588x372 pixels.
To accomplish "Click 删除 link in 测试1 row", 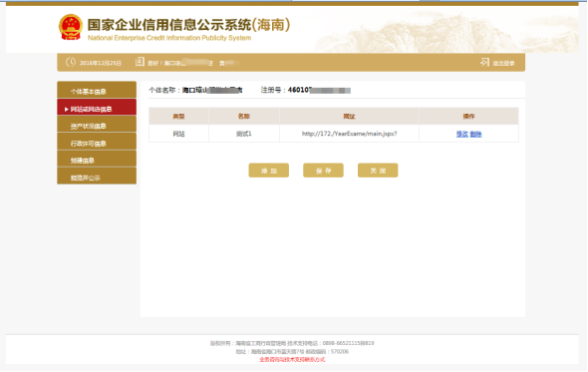I will click(475, 134).
